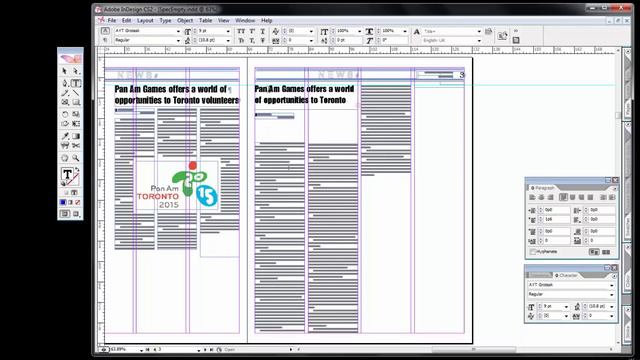640x360 pixels.
Task: Select the Shear tool
Action: point(64,123)
